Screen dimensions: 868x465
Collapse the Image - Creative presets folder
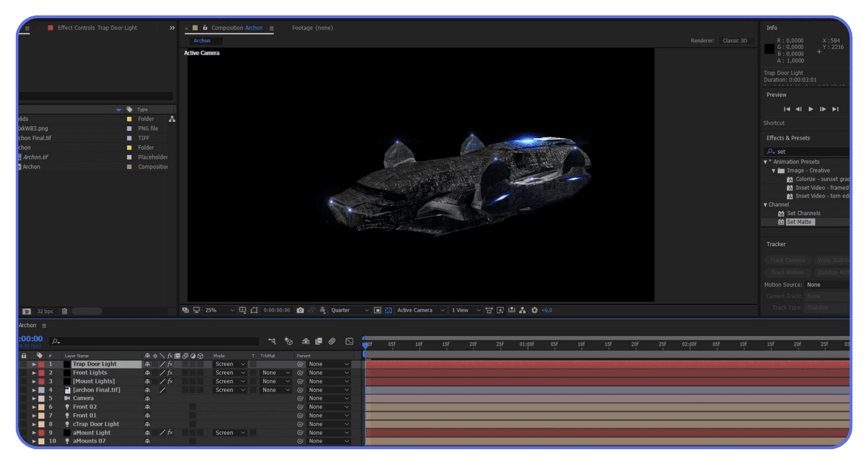pos(774,170)
